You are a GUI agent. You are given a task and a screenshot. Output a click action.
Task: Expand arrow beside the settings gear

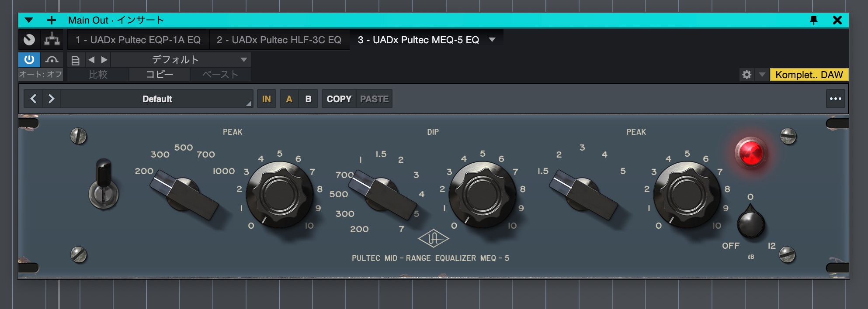pos(762,75)
